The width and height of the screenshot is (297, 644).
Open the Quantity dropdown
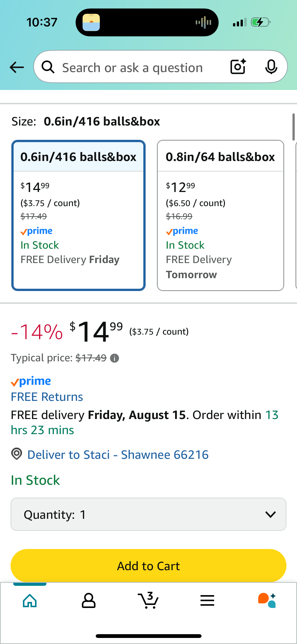[148, 514]
